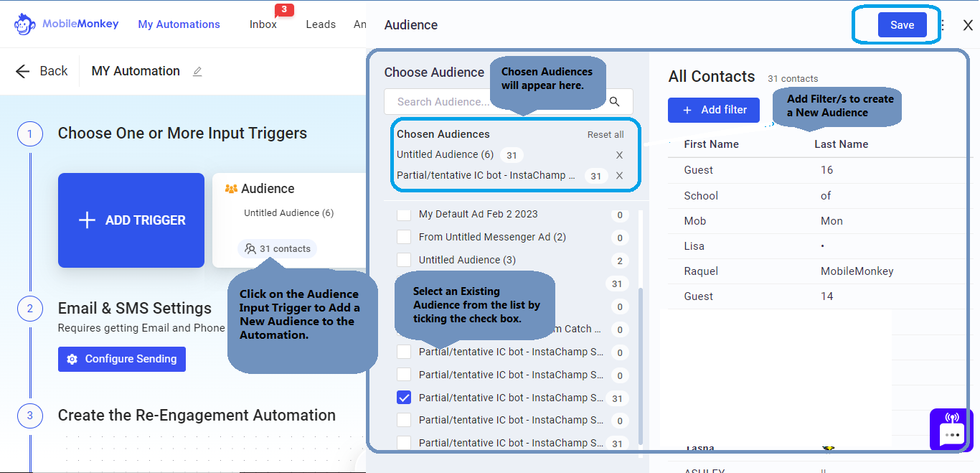Screen dimensions: 980x473
Task: Click the step 1 circle indicator
Action: coord(29,134)
